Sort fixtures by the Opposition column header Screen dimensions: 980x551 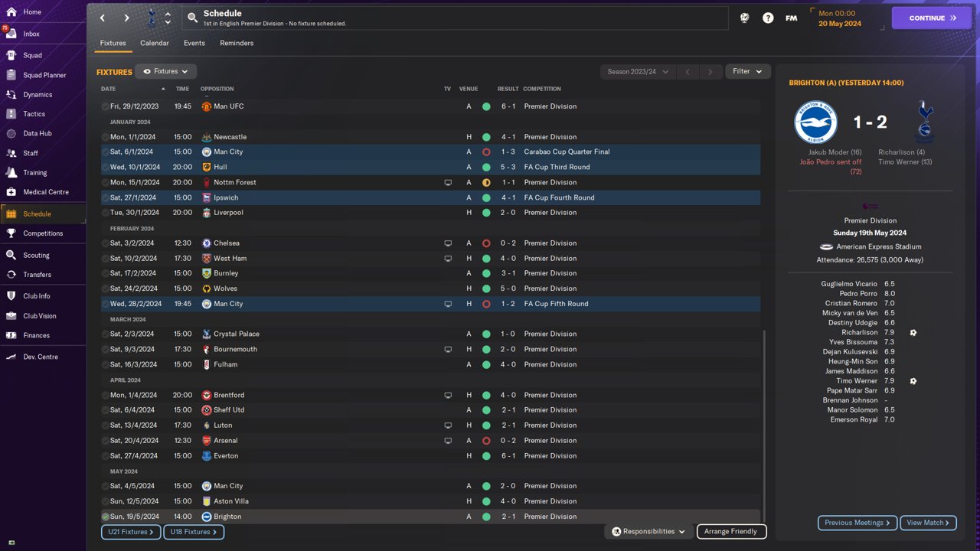[217, 89]
